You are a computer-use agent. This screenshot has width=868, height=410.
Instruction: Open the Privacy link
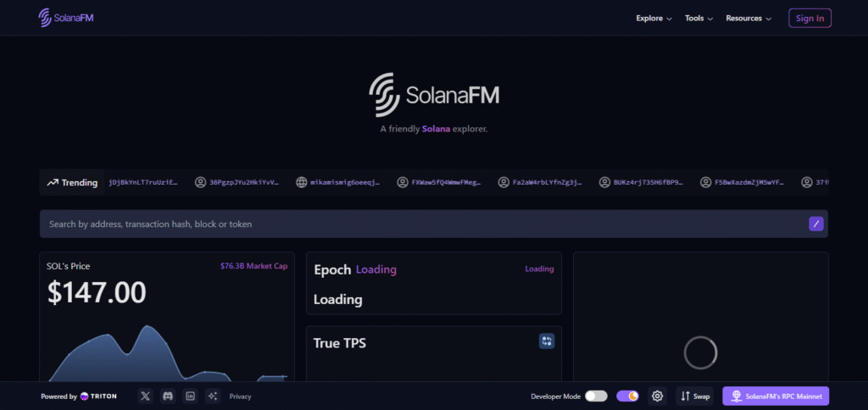point(240,396)
